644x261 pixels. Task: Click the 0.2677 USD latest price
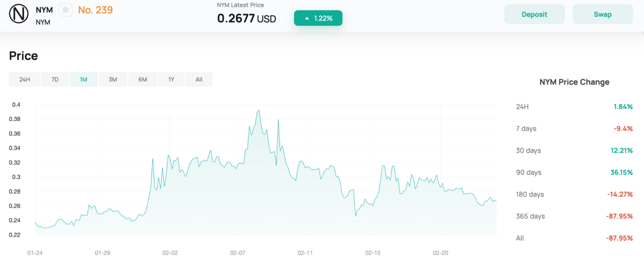[x=247, y=19]
